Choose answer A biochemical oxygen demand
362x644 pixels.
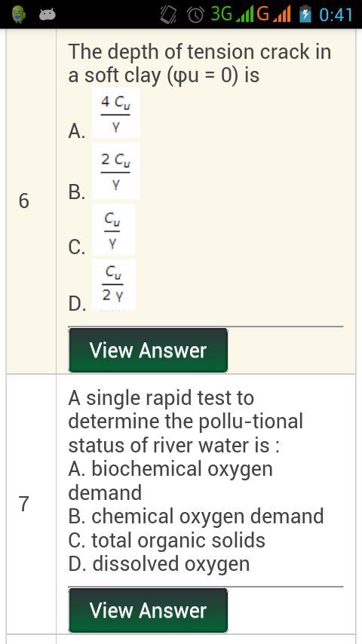pos(170,480)
